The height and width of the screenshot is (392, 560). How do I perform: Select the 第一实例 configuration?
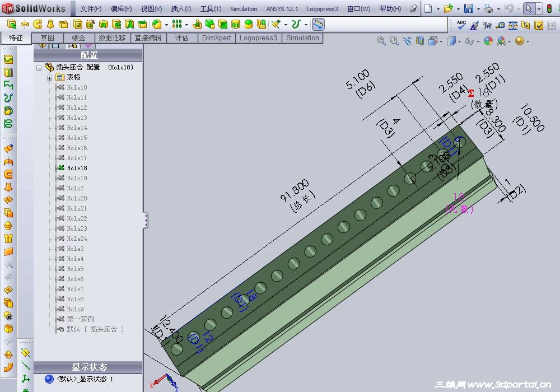tap(80, 319)
